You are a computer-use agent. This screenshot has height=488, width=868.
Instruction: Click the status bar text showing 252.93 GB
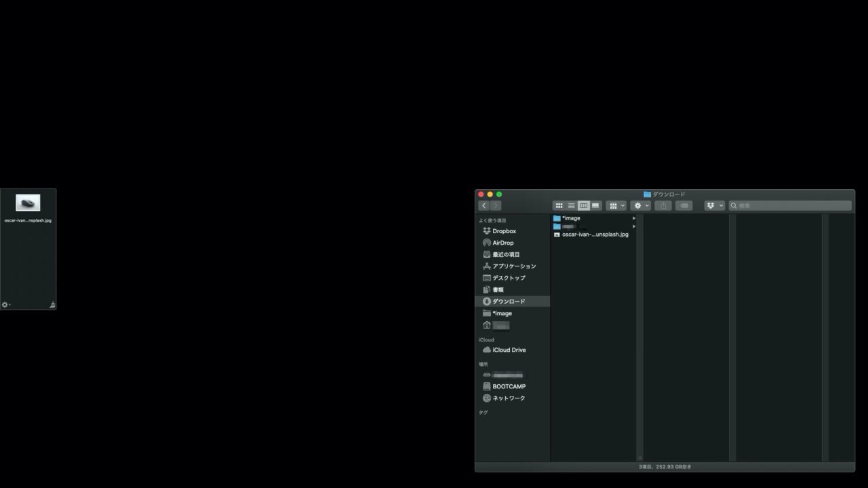click(665, 467)
